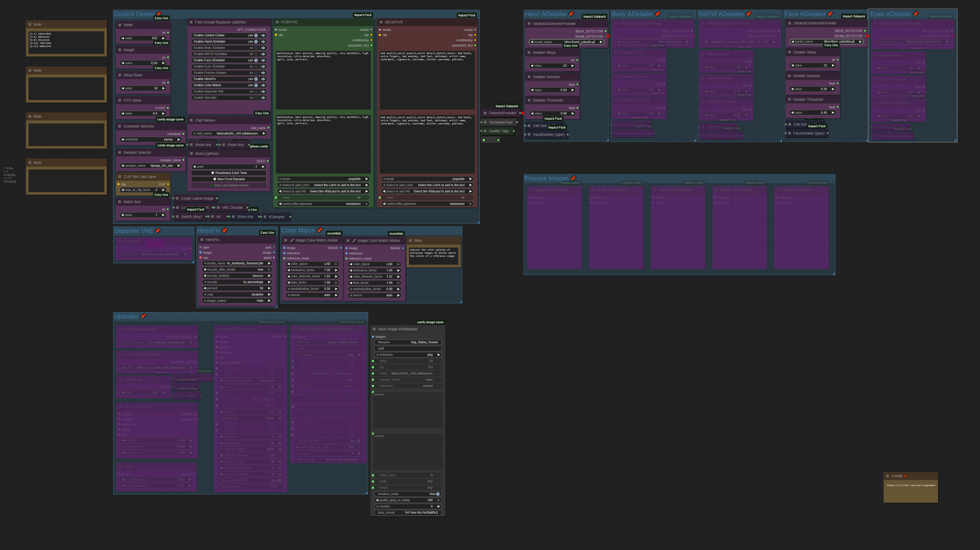Click the pin icon next to Seperate VAE
The image size is (980, 550).
pos(158,231)
